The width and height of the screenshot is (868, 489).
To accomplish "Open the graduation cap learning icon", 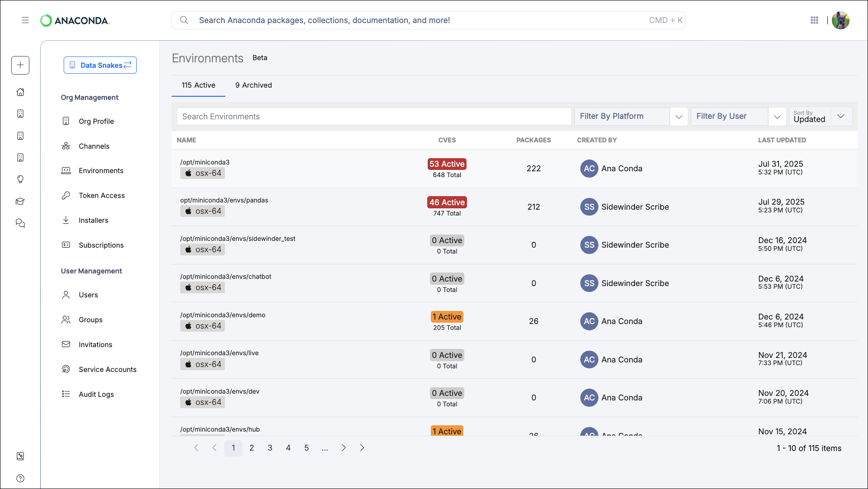I will point(20,202).
